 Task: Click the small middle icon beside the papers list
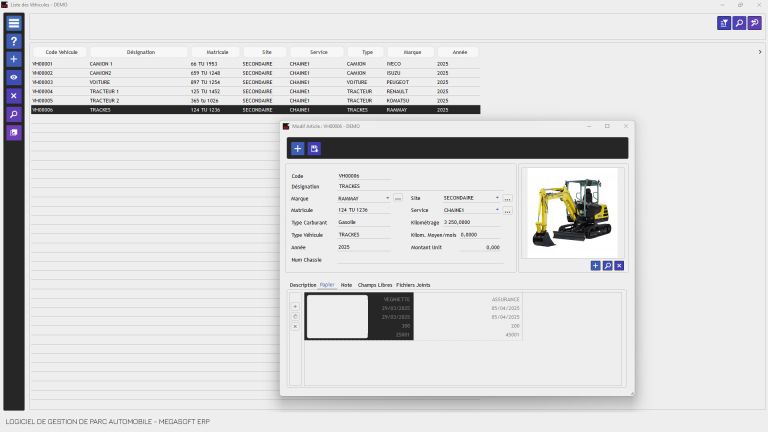click(295, 316)
